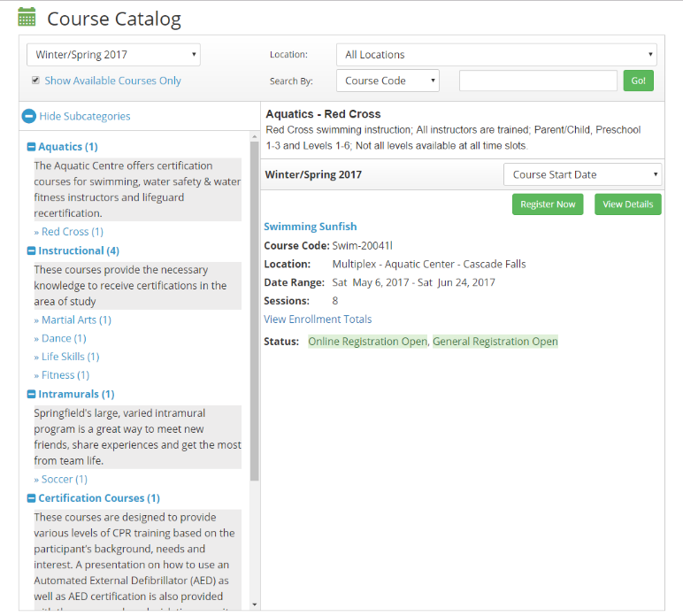Click View Enrollment Totals link
683x616 pixels.
318,320
